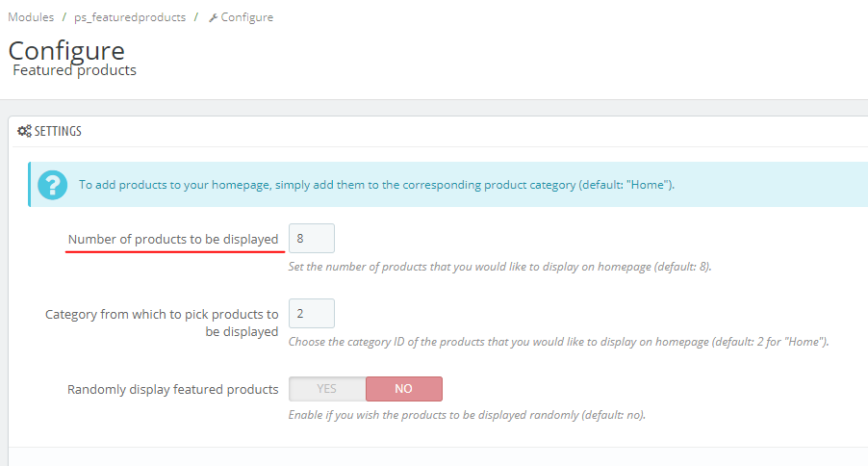Click the wrench icon in the breadcrumb
The height and width of the screenshot is (466, 868).
click(213, 17)
